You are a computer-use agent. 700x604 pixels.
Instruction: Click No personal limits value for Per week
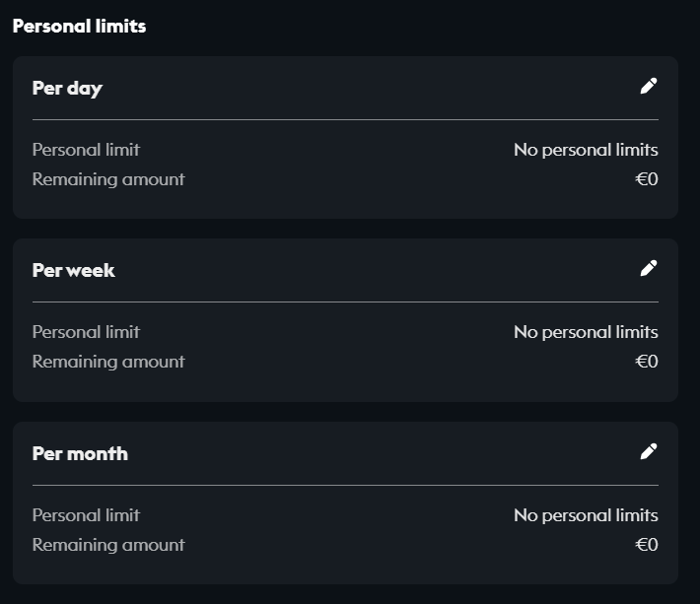[586, 332]
